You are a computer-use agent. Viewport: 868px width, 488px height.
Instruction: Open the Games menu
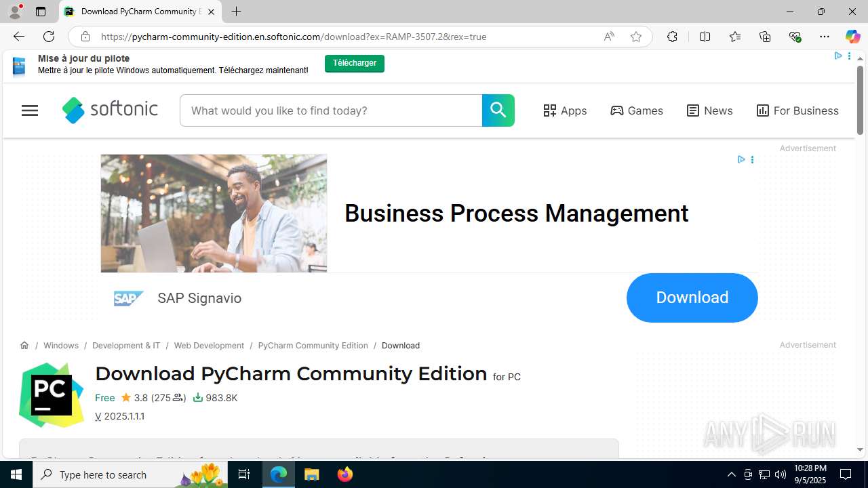637,110
